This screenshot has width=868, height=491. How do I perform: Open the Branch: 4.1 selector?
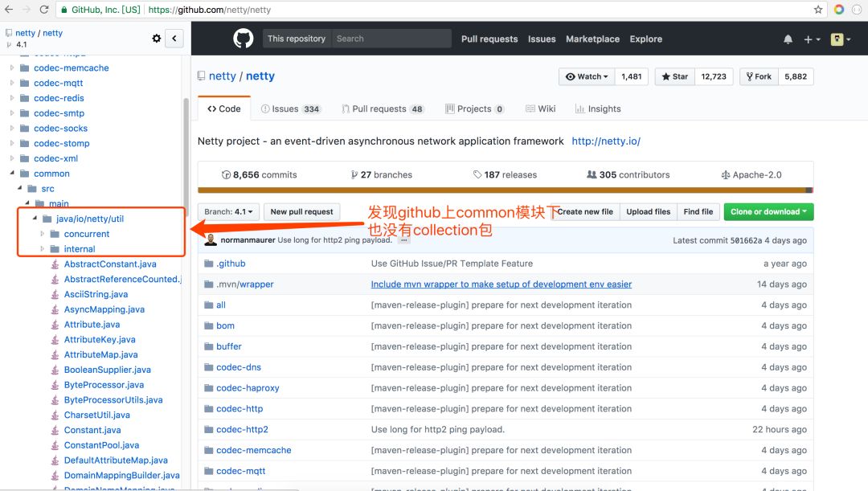point(228,211)
